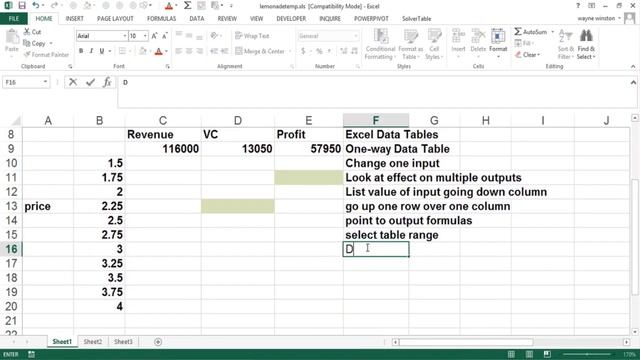This screenshot has height=360, width=640.
Task: Confirm the entry with the checkmark icon
Action: pos(90,82)
